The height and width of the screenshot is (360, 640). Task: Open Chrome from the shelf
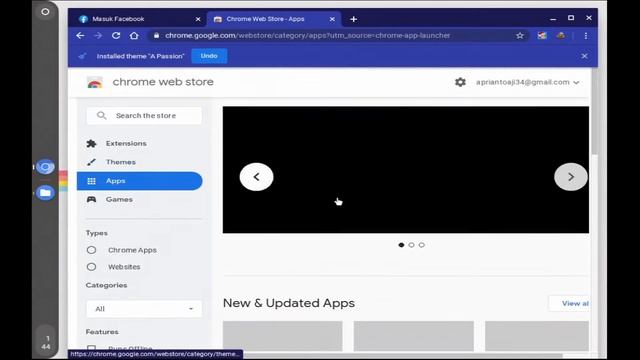coord(45,167)
